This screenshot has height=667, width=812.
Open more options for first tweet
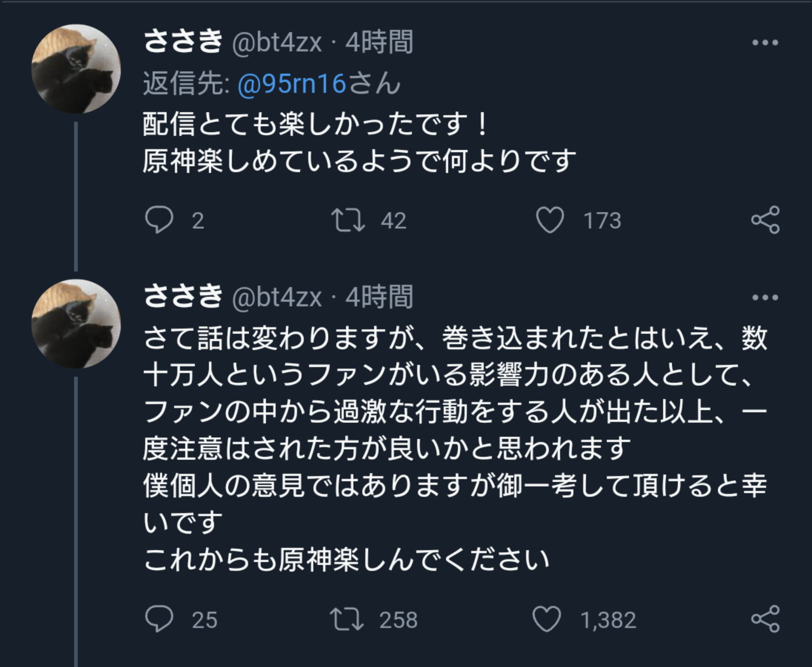pyautogui.click(x=765, y=43)
